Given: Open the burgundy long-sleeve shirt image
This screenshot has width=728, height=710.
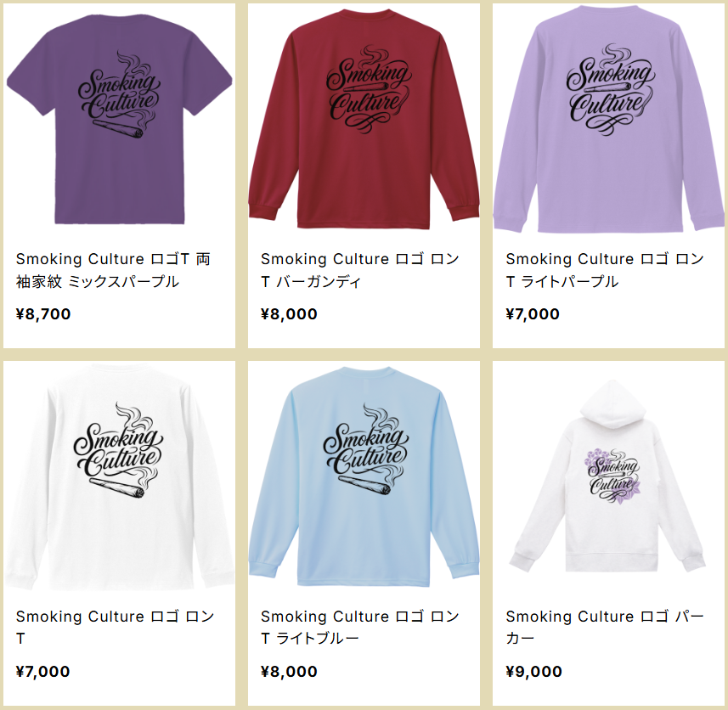Looking at the screenshot, I should click(364, 120).
